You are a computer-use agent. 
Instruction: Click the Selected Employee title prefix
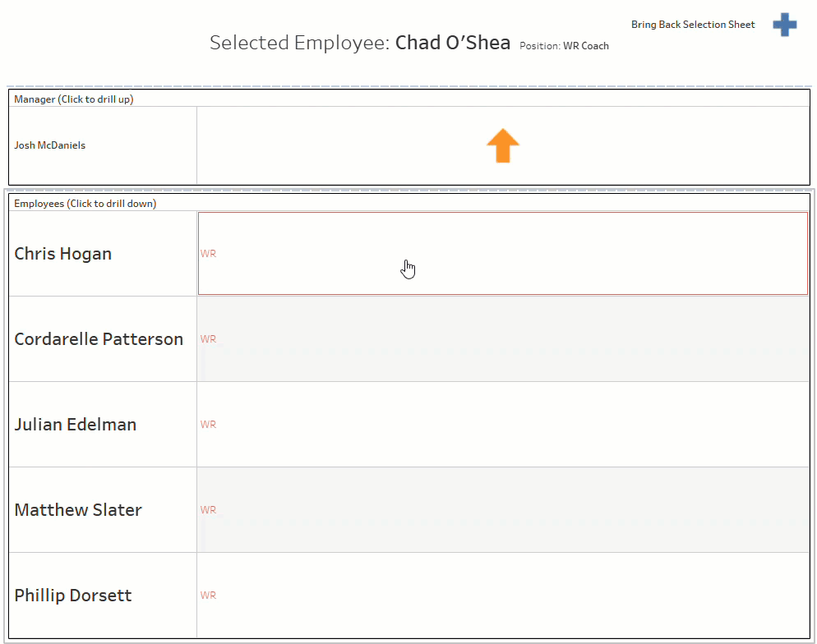[299, 43]
